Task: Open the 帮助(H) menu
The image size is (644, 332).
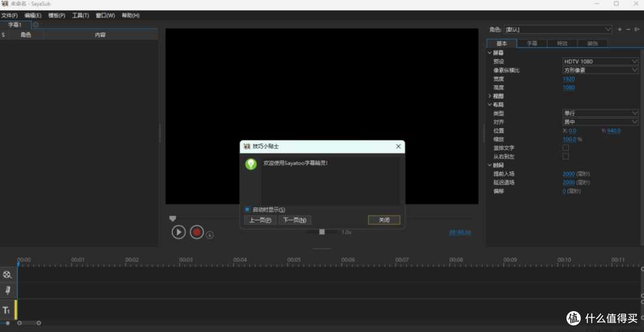Action: 131,15
